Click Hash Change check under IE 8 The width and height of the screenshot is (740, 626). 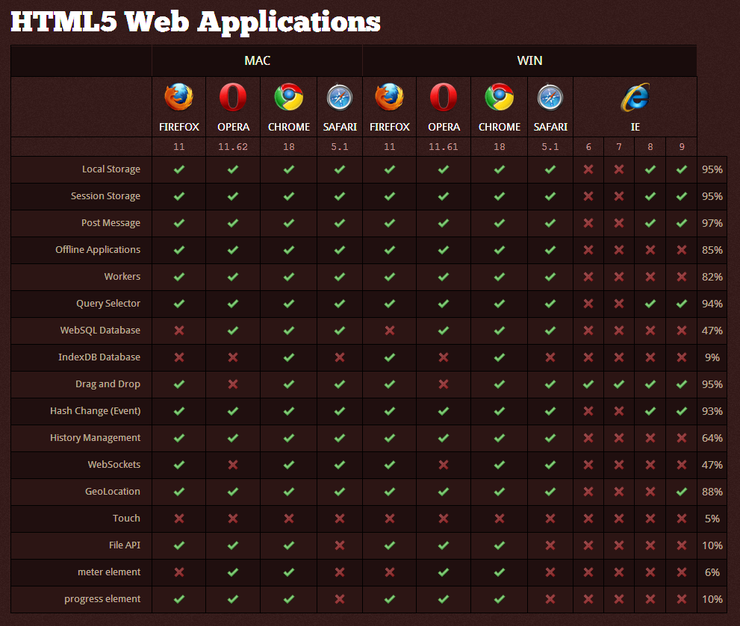pyautogui.click(x=650, y=411)
